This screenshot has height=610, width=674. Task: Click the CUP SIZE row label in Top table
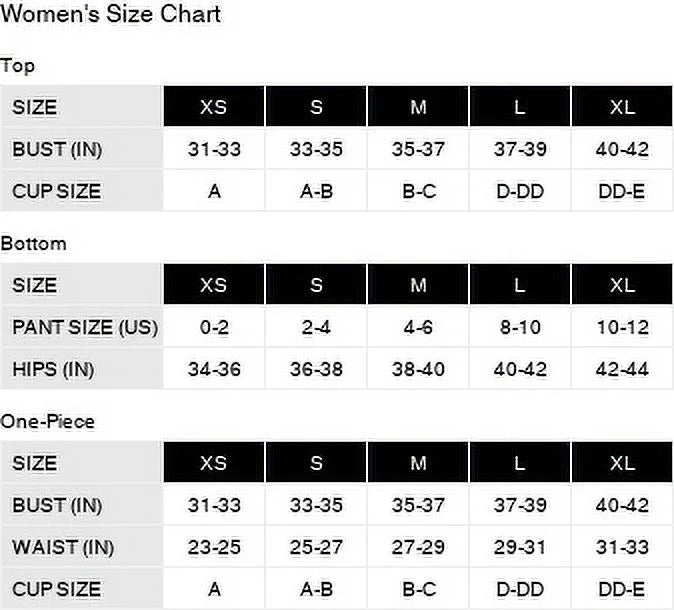(x=56, y=191)
